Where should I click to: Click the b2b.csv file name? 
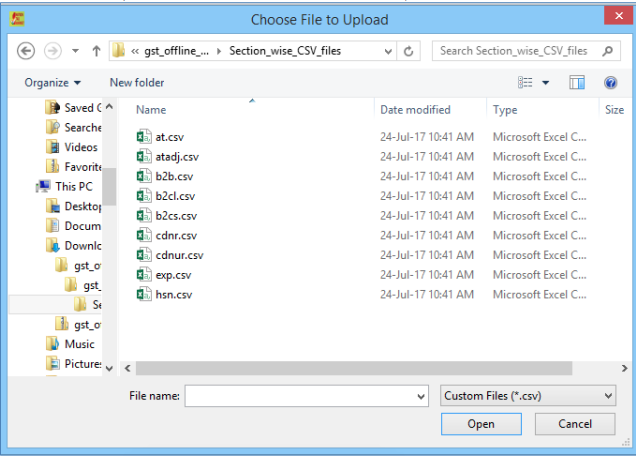pyautogui.click(x=174, y=176)
